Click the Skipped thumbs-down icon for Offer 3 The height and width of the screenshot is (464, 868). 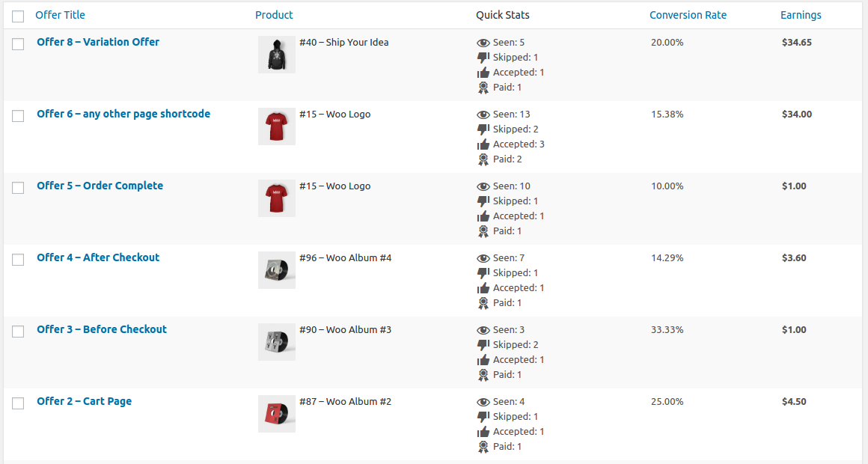pos(483,344)
